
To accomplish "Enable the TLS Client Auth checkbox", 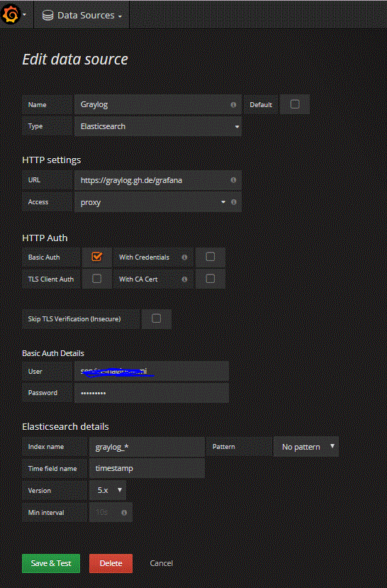I will coord(96,279).
